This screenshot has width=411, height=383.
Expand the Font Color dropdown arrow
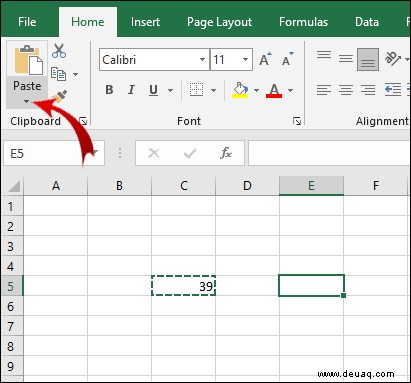pyautogui.click(x=291, y=90)
